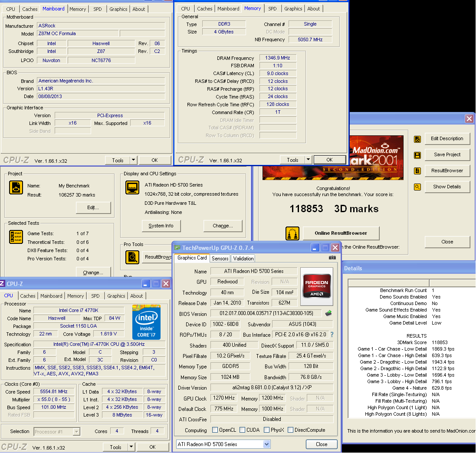Click the GPU-Z title bar app icon
The width and height of the screenshot is (476, 453).
pos(177,247)
